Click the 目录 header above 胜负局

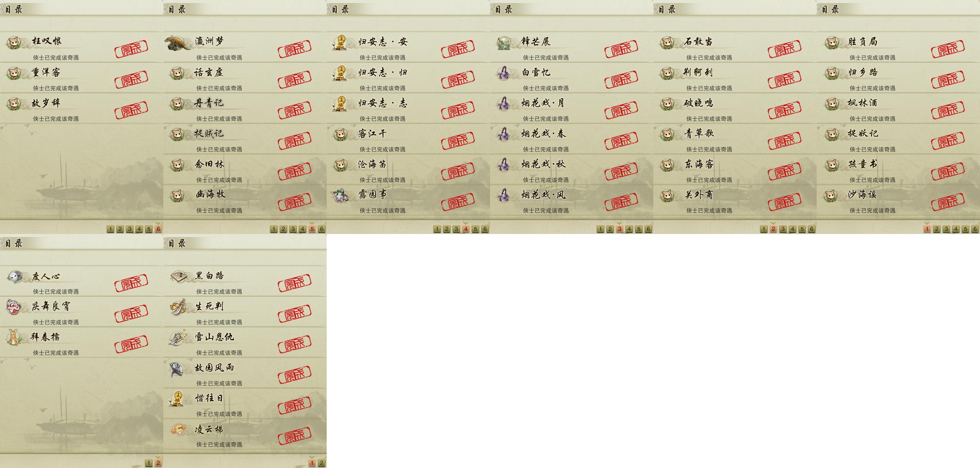tap(830, 10)
